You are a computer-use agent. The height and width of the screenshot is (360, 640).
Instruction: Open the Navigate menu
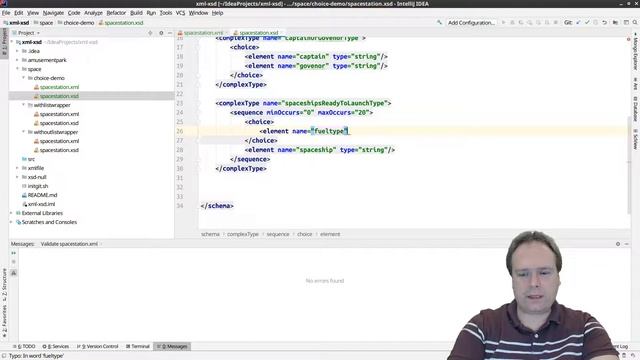coord(53,13)
